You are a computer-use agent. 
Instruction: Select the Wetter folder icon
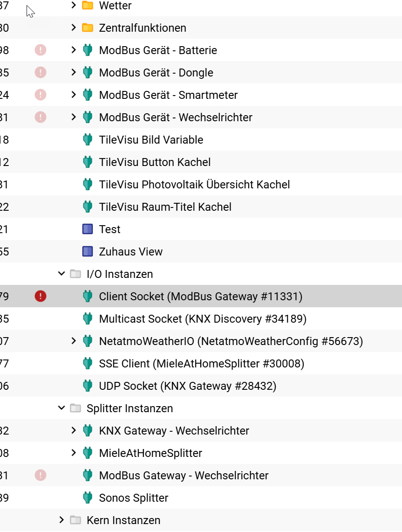(88, 6)
